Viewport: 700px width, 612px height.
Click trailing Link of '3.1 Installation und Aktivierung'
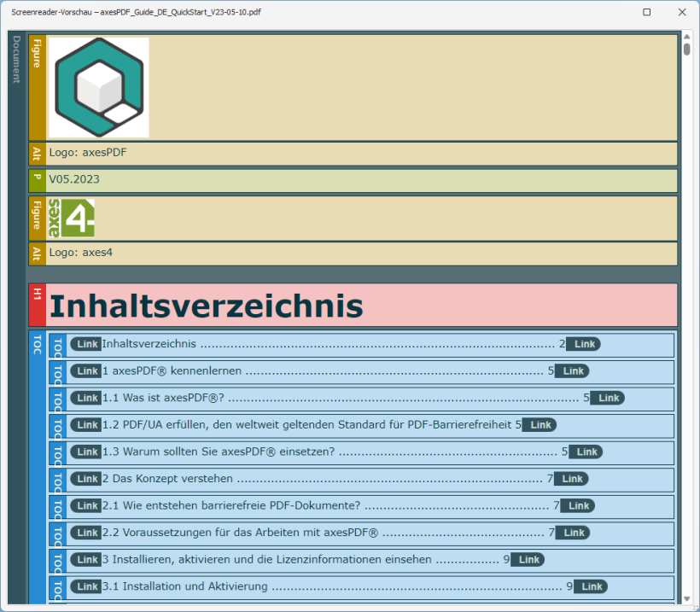tap(591, 586)
